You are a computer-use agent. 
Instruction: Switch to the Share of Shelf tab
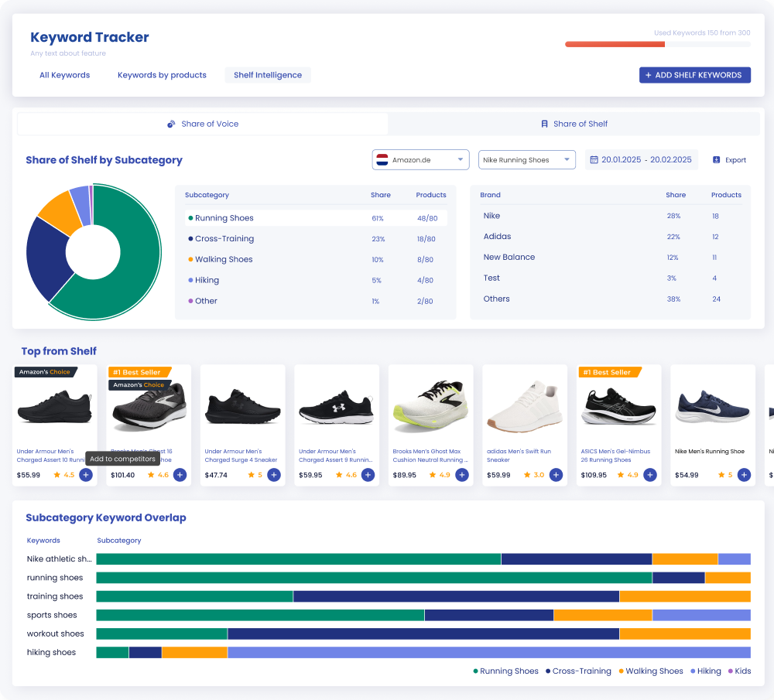(574, 124)
